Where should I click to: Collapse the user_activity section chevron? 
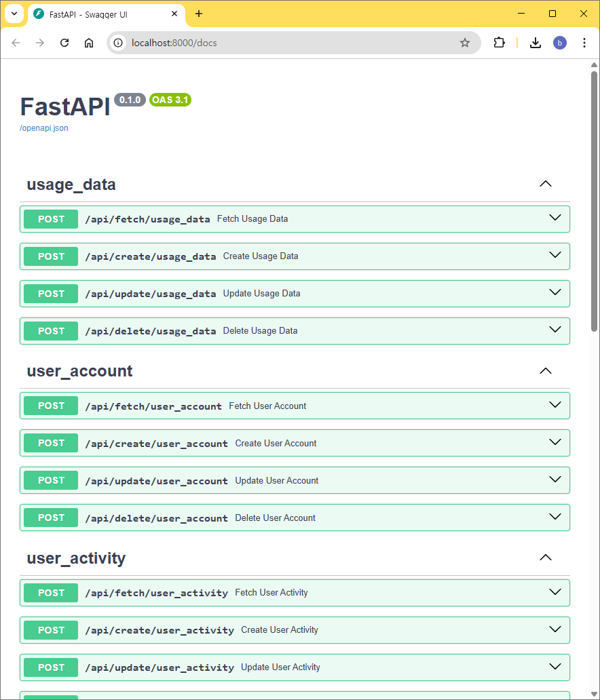(546, 558)
